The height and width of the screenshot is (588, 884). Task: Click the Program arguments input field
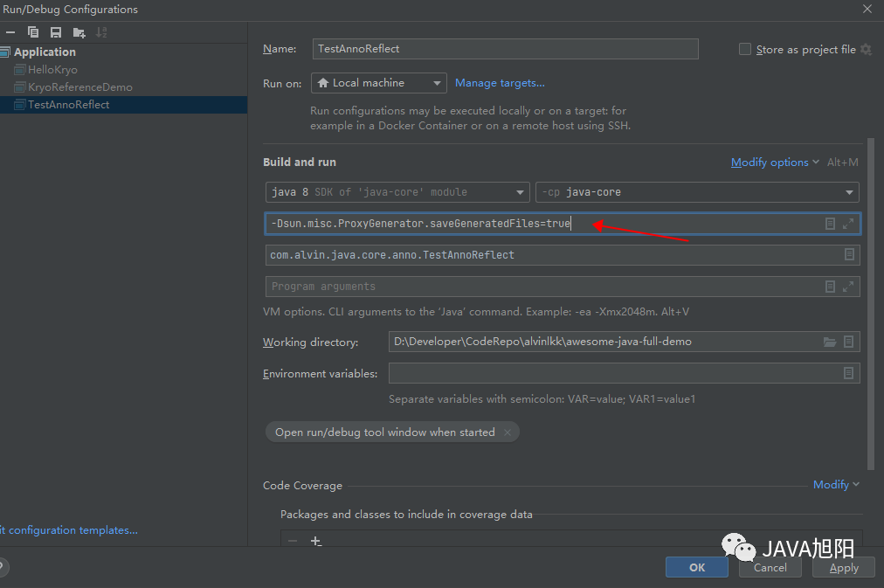click(x=542, y=287)
